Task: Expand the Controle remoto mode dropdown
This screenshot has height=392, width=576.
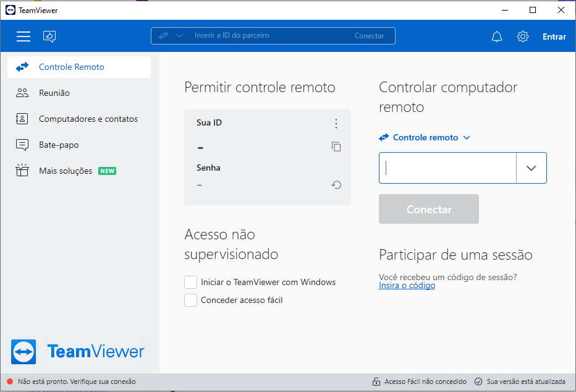Action: [x=425, y=138]
